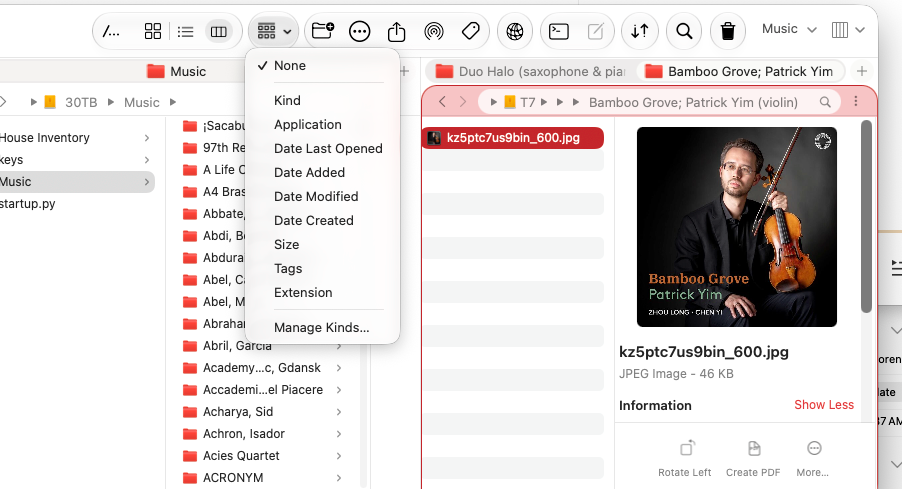Click the Tags toolbar icon
Viewport: 902px width, 489px height.
pyautogui.click(x=471, y=30)
